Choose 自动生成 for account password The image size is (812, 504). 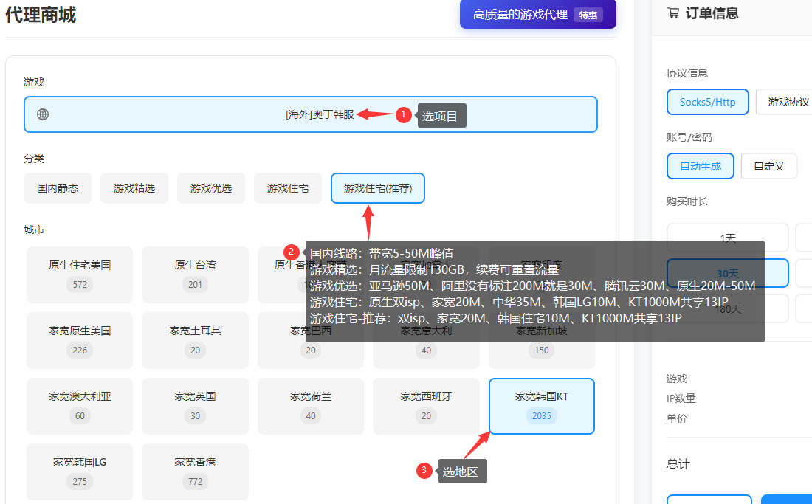[x=700, y=166]
